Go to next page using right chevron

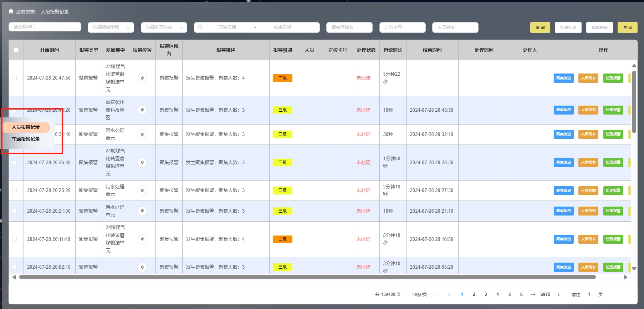(x=558, y=295)
